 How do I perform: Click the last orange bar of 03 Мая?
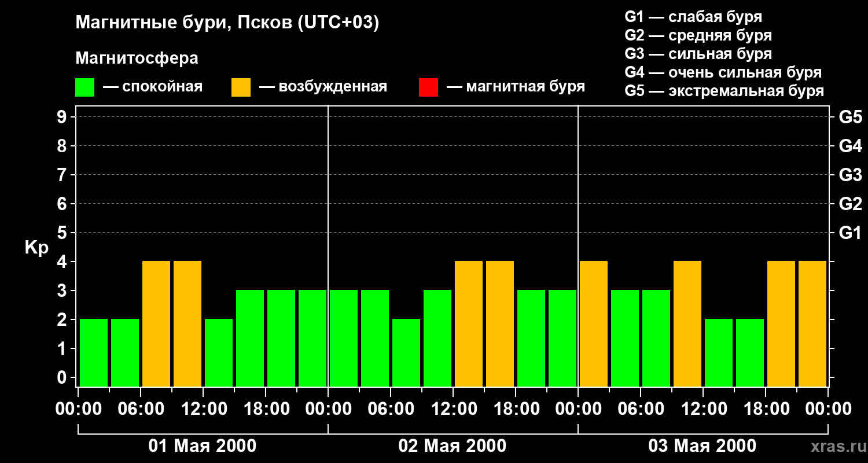click(x=812, y=324)
